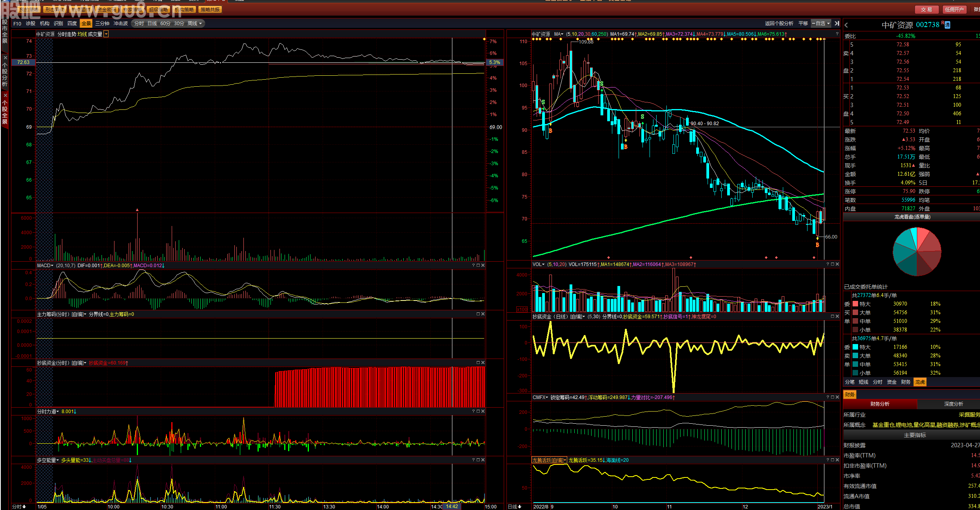Viewport: 980px width, 510px height.
Task: Open the 深度分析 tab
Action: tap(953, 404)
